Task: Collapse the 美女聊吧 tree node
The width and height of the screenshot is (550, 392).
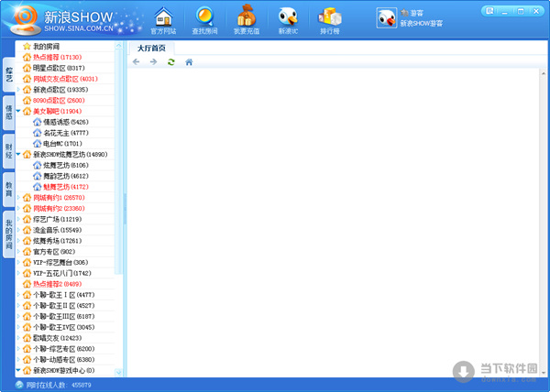Action: pos(18,111)
